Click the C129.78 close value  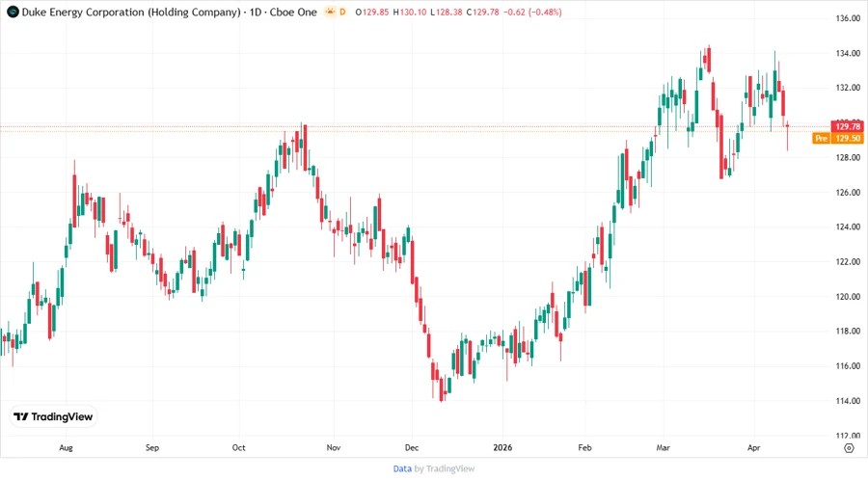[x=482, y=12]
